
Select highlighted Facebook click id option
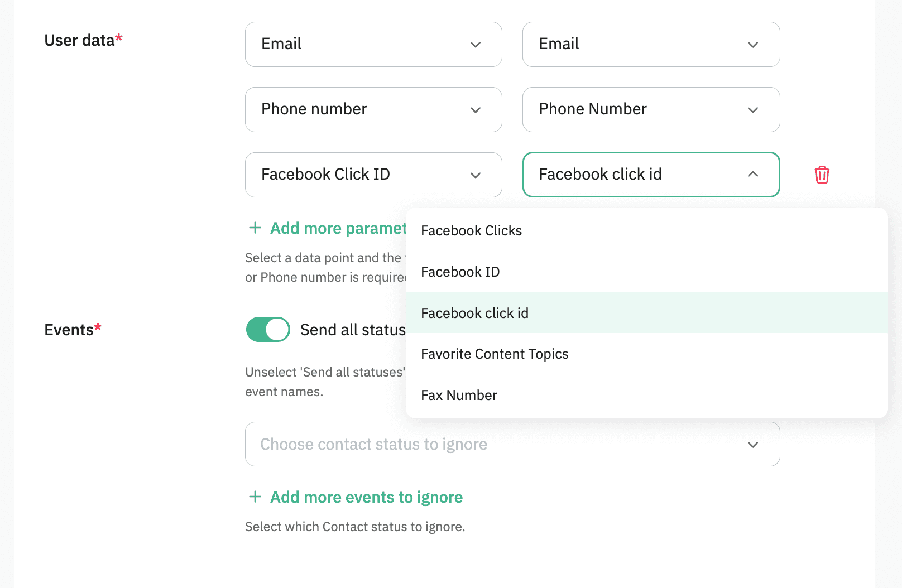pyautogui.click(x=474, y=314)
